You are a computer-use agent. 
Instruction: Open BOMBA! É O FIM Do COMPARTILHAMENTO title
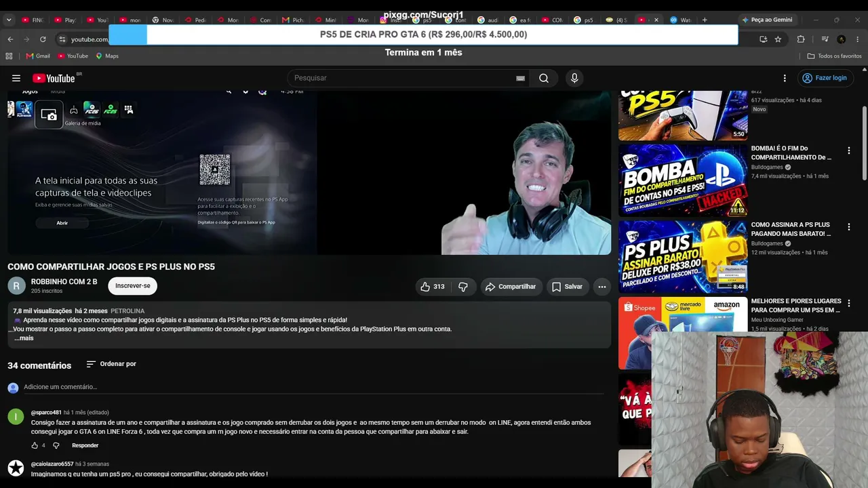coord(791,152)
